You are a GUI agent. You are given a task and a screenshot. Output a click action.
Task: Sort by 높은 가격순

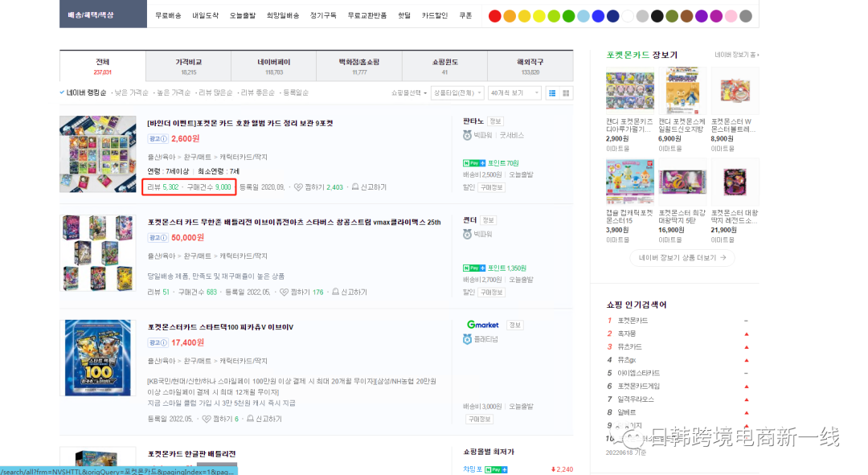point(174,92)
